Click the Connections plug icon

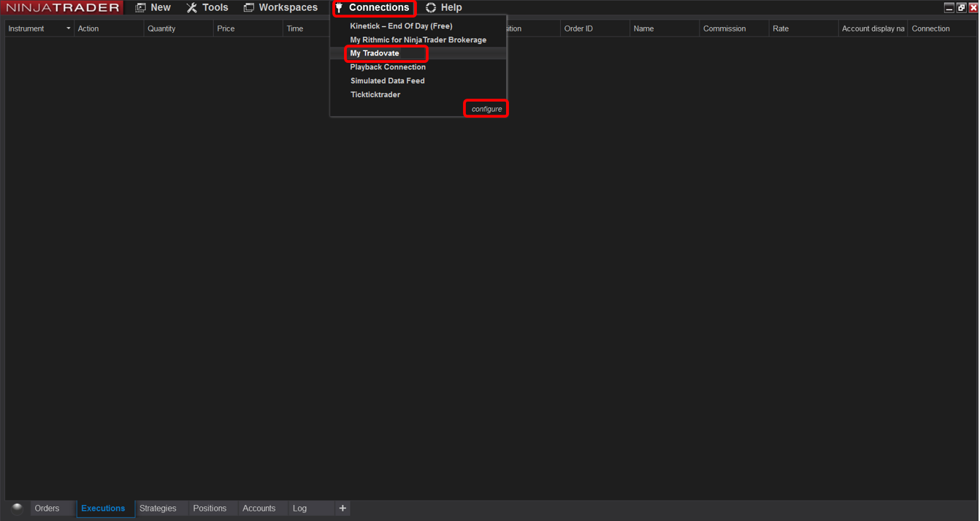coord(340,7)
